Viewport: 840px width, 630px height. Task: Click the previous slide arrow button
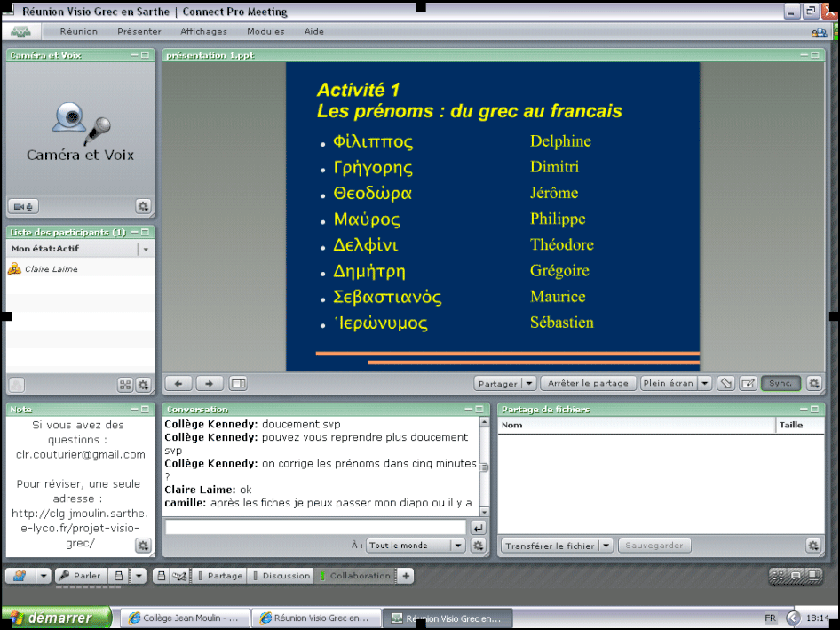click(x=178, y=384)
